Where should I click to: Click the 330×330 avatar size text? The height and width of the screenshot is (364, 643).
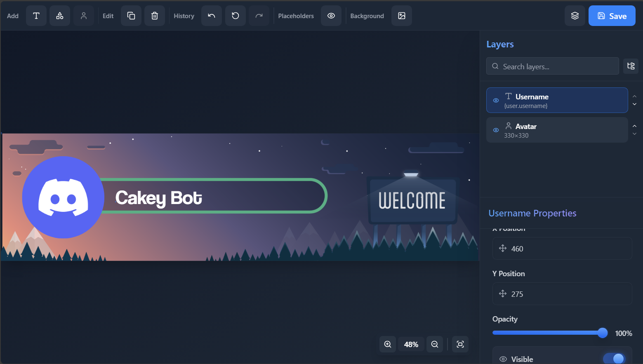[x=516, y=136]
